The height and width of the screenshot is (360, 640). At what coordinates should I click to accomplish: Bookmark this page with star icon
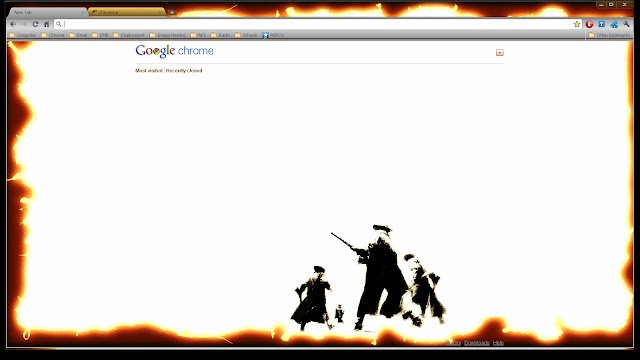click(577, 24)
